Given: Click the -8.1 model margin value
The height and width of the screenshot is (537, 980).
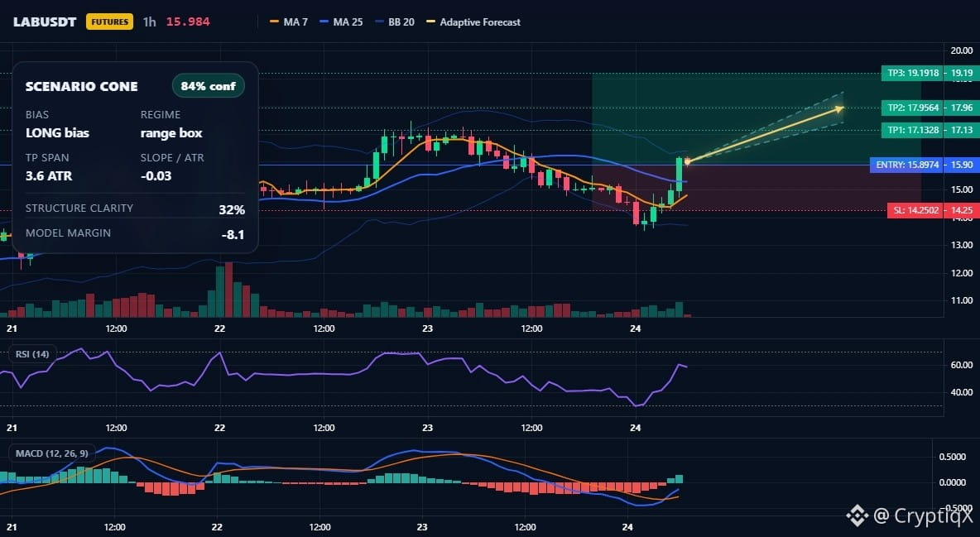Looking at the screenshot, I should [x=233, y=235].
